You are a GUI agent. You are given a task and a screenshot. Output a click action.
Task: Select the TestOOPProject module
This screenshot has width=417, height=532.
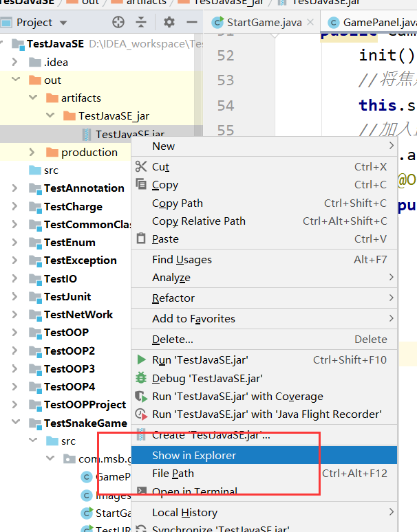tap(85, 404)
